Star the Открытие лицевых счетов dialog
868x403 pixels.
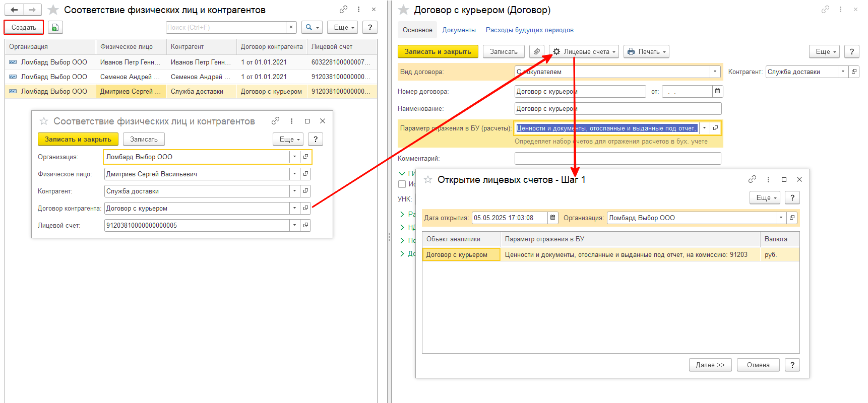point(428,179)
